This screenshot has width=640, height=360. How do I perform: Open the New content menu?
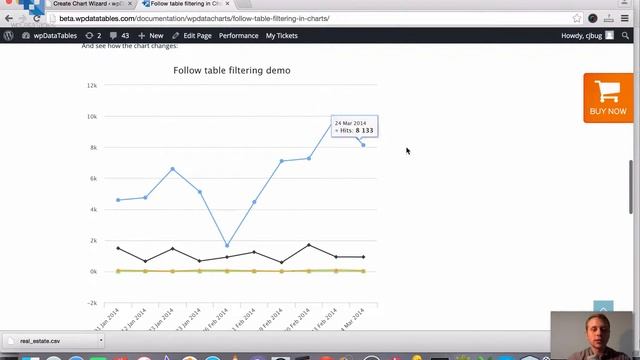pos(151,36)
